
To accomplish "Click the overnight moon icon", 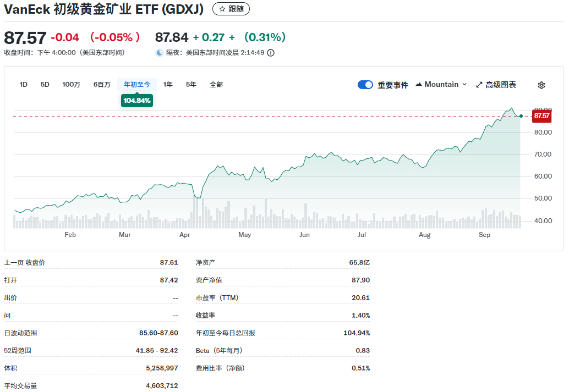I will tap(159, 53).
